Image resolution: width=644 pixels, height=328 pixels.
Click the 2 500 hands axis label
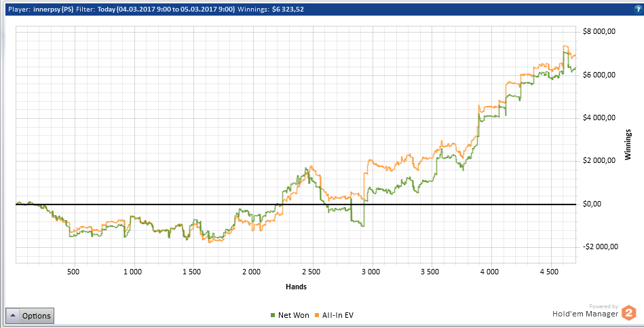point(311,272)
